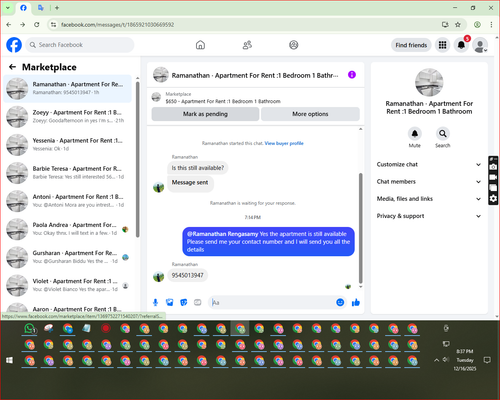Open the Chrome profile icon
The image size is (500, 400).
pos(477,25)
